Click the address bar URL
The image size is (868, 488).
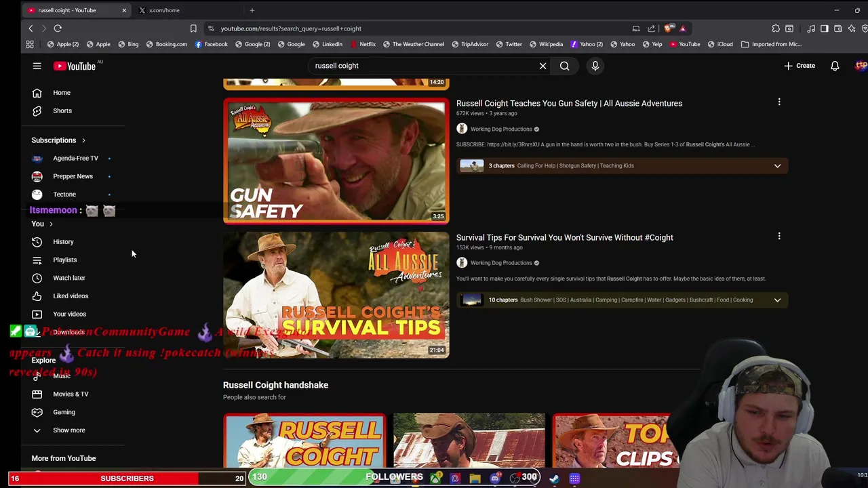pos(291,28)
